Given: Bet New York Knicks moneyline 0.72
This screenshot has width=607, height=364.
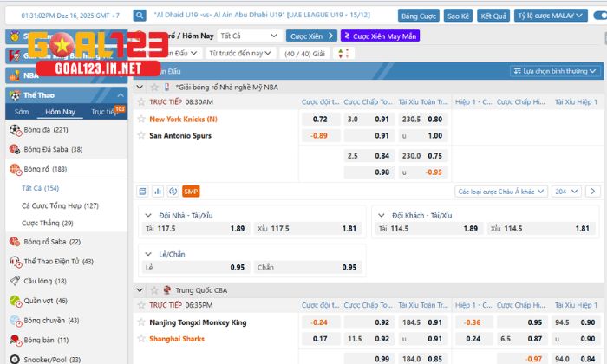Looking at the screenshot, I should click(321, 119).
